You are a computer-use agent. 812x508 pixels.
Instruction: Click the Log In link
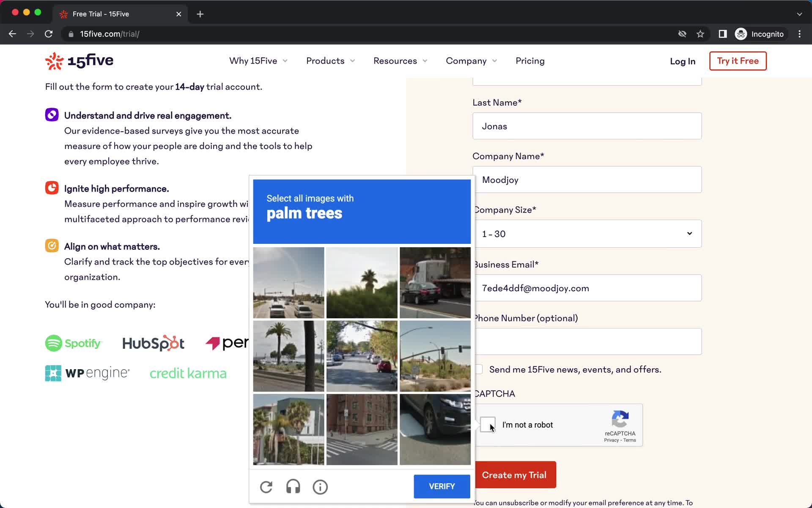tap(683, 61)
